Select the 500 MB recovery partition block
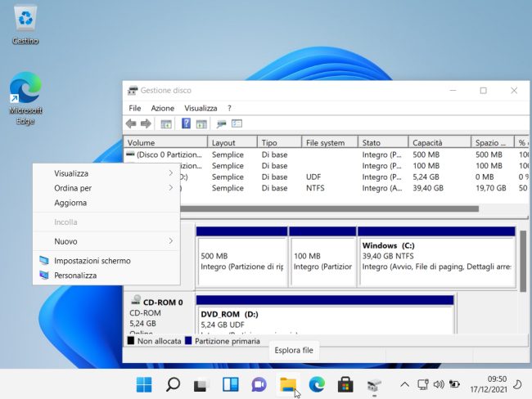 coord(241,258)
